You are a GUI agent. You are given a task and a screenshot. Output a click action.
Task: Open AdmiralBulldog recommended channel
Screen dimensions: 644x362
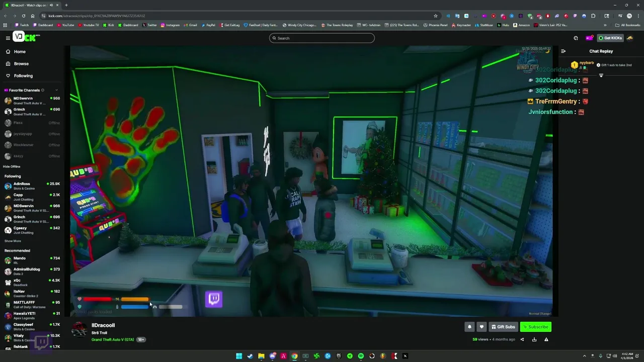point(32,271)
